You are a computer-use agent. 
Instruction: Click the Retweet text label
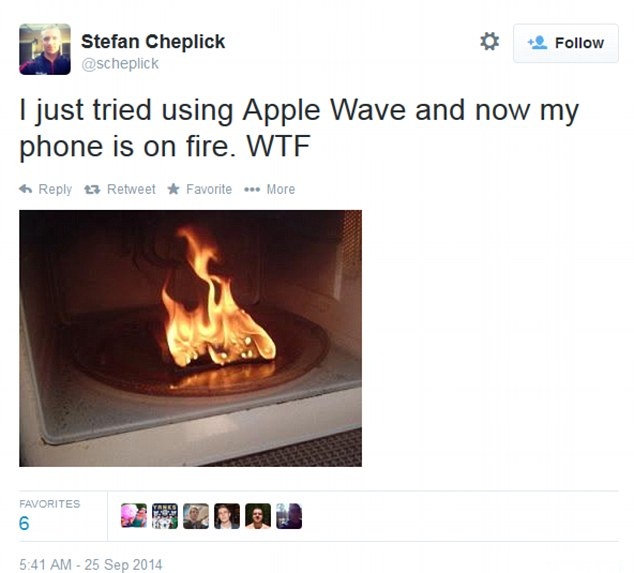point(131,189)
